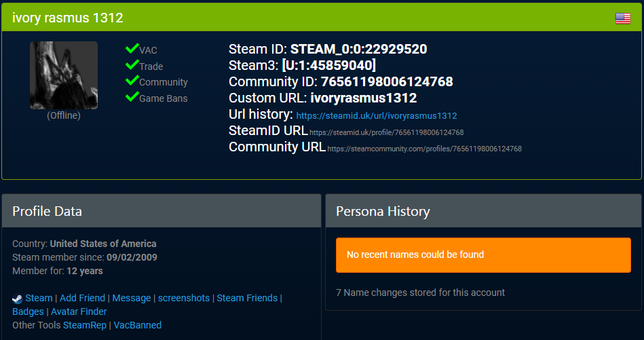Open the Steam Friends link
The image size is (644, 340).
pyautogui.click(x=247, y=298)
